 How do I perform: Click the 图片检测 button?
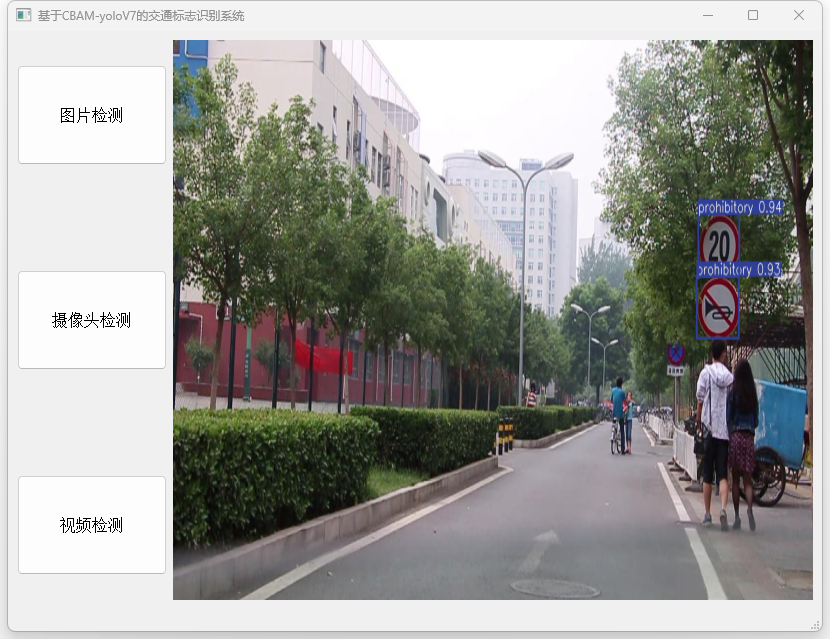[x=92, y=115]
